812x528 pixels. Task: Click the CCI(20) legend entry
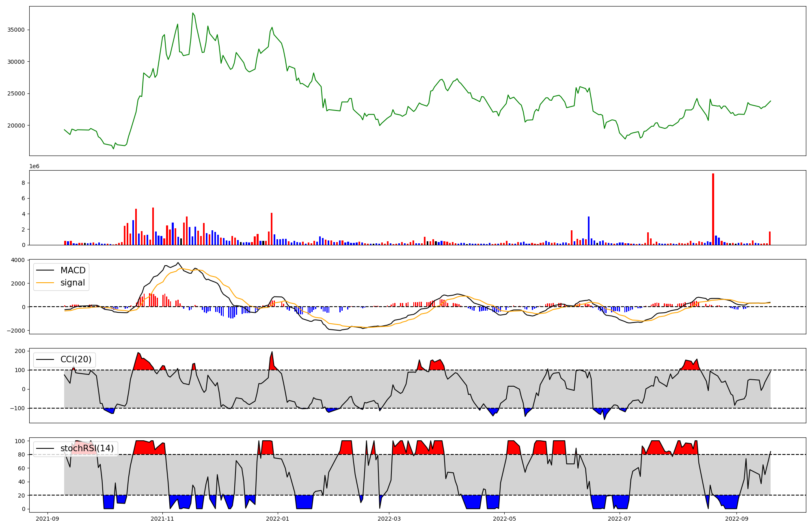(x=76, y=359)
